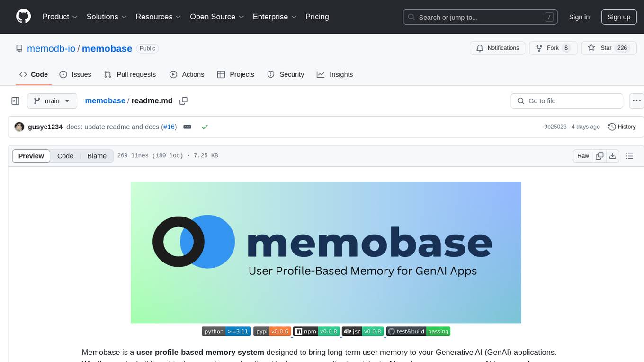
Task: Copy the file path readme.md
Action: click(184, 101)
